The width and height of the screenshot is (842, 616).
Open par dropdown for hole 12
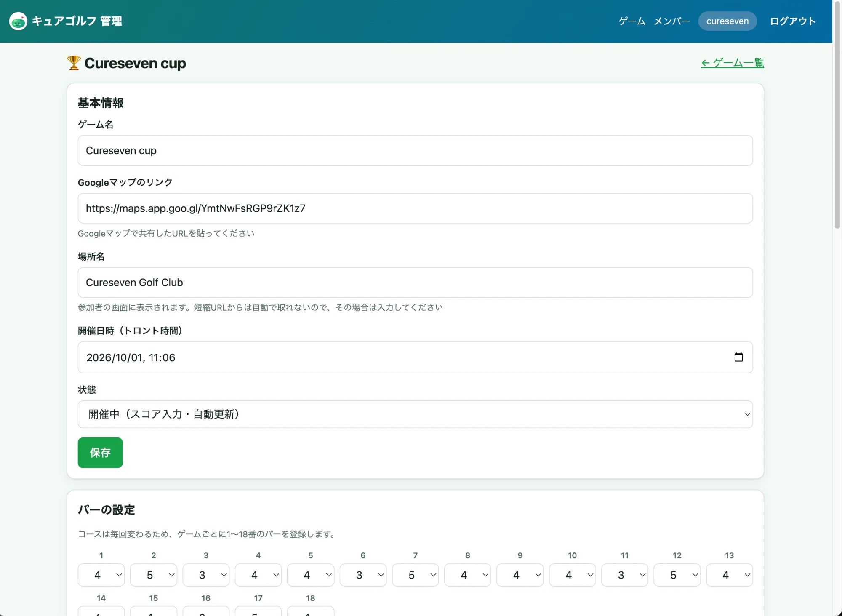pos(677,575)
